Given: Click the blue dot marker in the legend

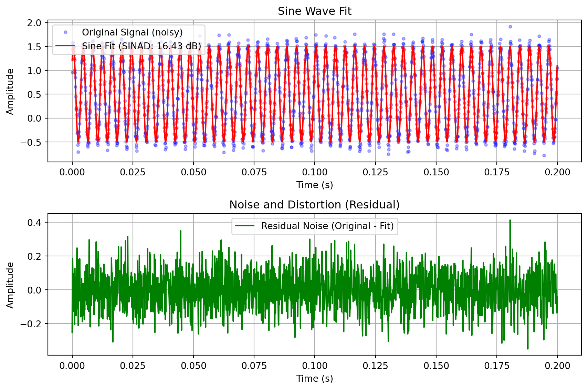Looking at the screenshot, I should (x=65, y=32).
